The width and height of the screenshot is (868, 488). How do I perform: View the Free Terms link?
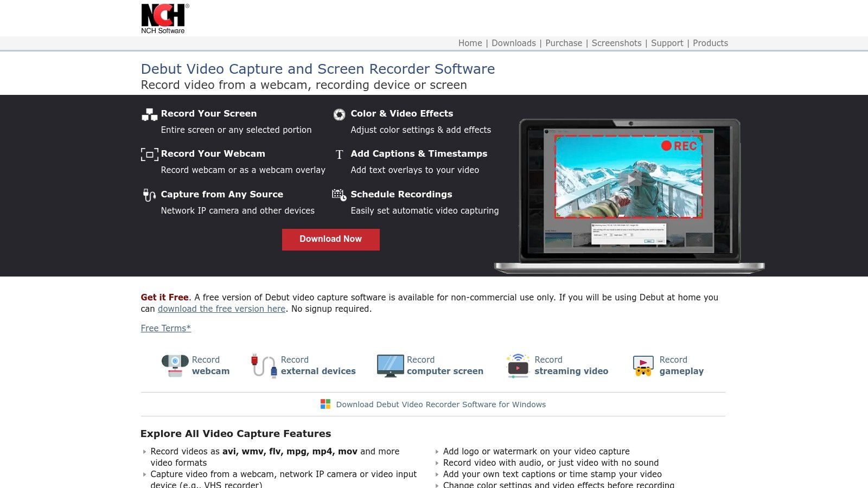tap(165, 328)
